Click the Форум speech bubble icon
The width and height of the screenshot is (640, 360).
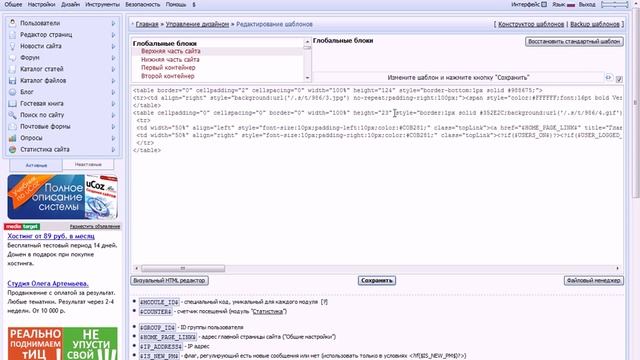point(13,58)
